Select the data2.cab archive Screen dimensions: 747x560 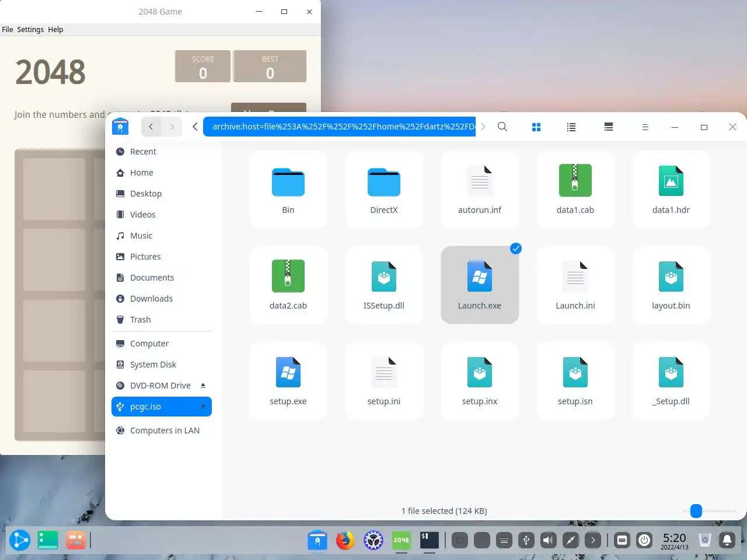click(288, 285)
